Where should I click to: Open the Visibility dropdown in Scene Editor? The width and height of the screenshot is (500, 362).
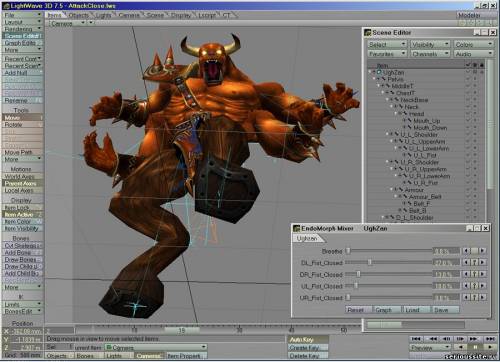point(430,44)
